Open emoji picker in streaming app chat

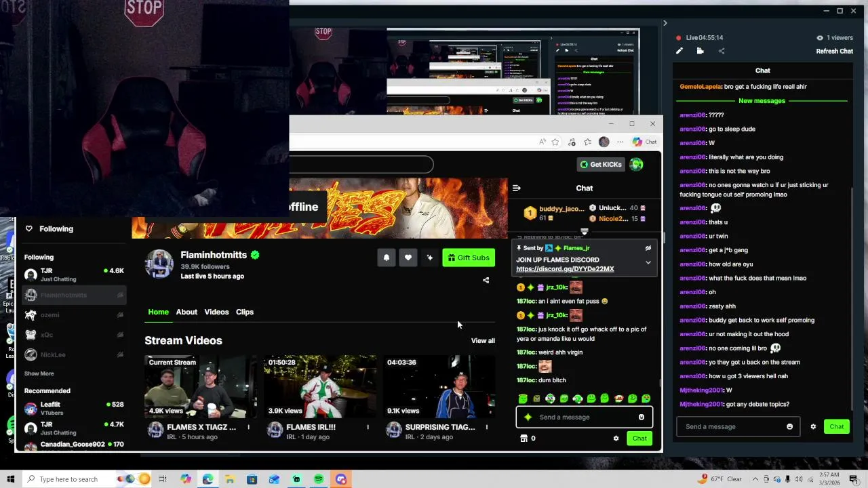[x=789, y=427]
